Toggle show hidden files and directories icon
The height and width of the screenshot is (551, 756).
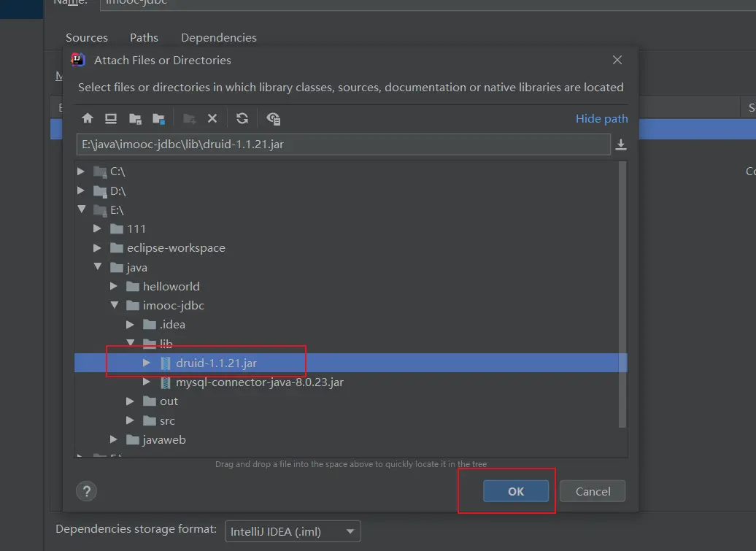click(x=274, y=118)
